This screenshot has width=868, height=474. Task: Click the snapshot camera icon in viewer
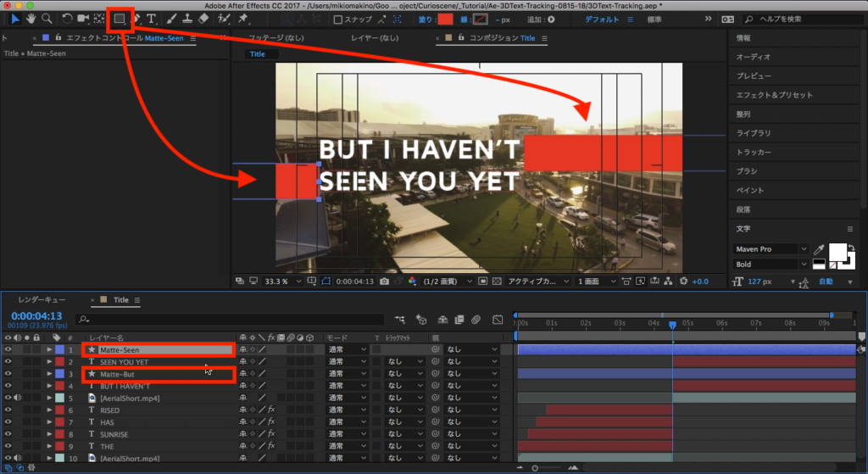(x=385, y=282)
